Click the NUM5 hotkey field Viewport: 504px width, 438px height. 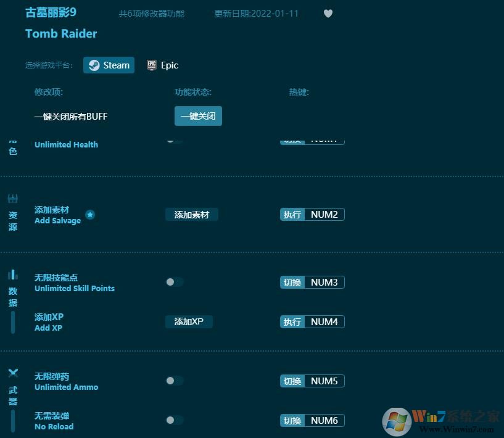pos(324,381)
